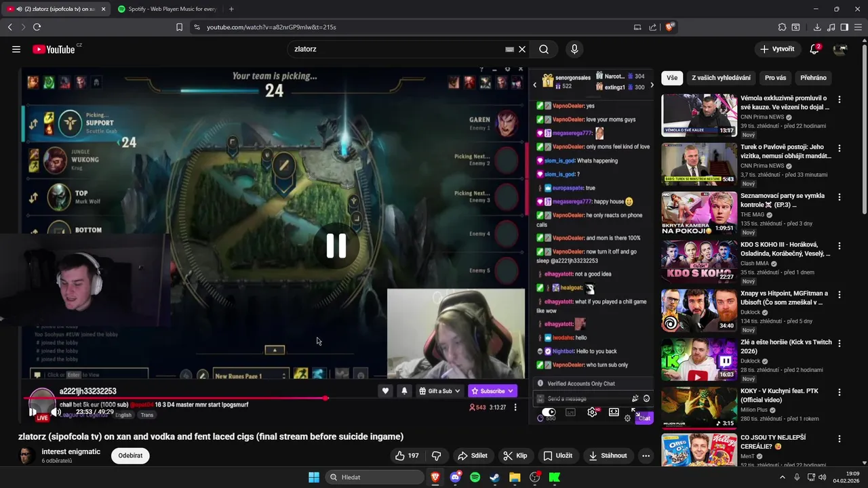
Task: Open the Brave main menu
Action: coord(858,27)
